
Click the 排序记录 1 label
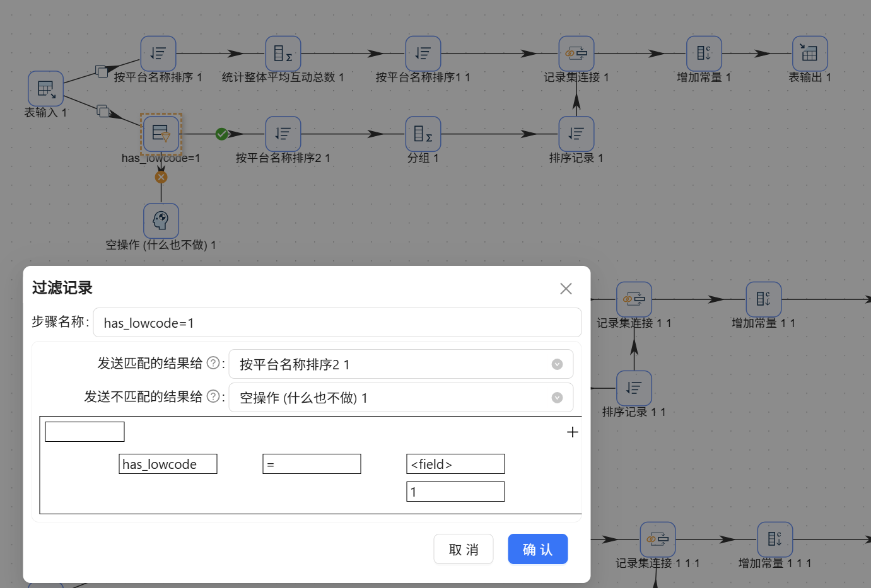(576, 158)
